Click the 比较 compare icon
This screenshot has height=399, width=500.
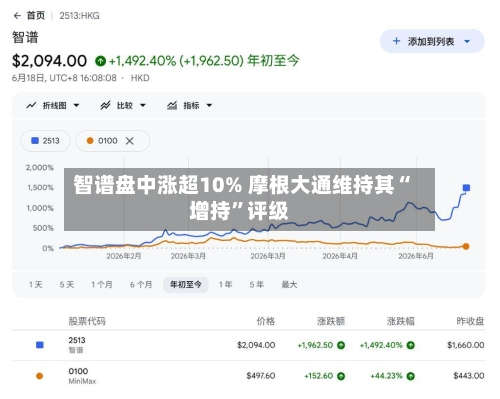click(105, 106)
